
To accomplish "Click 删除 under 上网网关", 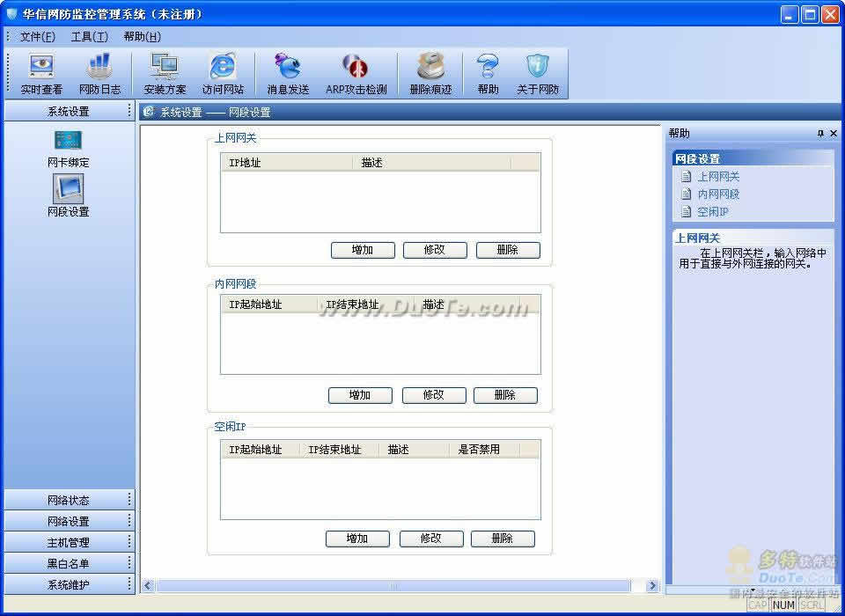I will pos(508,250).
